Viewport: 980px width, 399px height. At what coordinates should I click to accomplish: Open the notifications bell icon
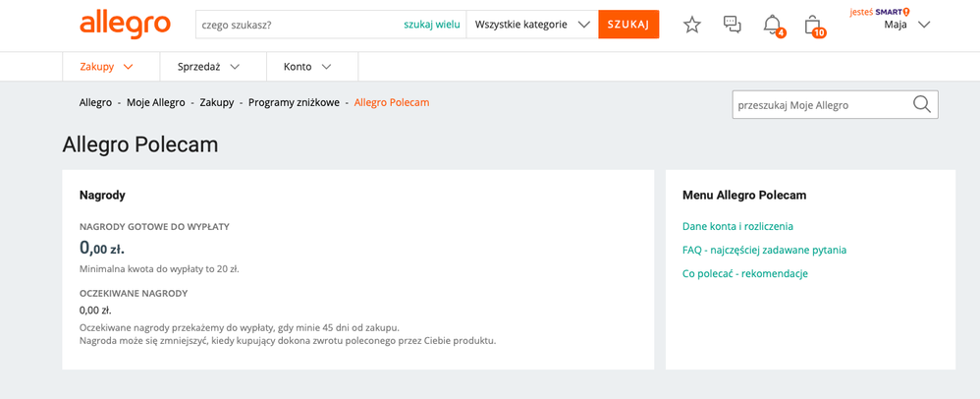(773, 25)
